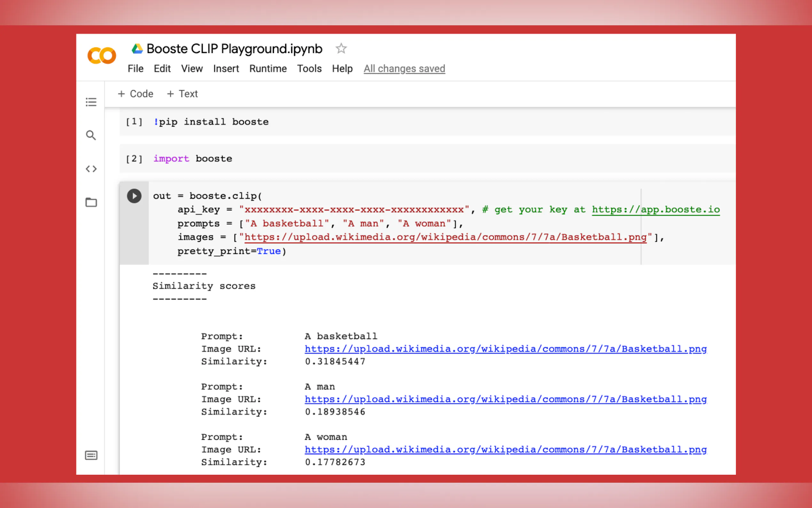Click the Google Drive icon beside notebook title

click(x=137, y=49)
